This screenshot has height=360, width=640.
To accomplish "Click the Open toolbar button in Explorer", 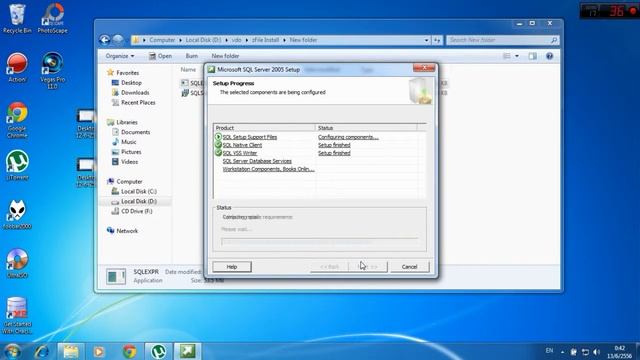I will [x=160, y=56].
